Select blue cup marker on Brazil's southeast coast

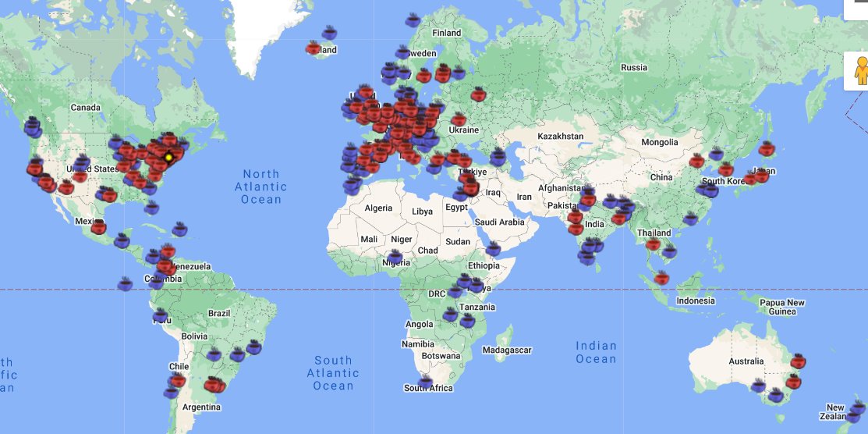pyautogui.click(x=253, y=347)
